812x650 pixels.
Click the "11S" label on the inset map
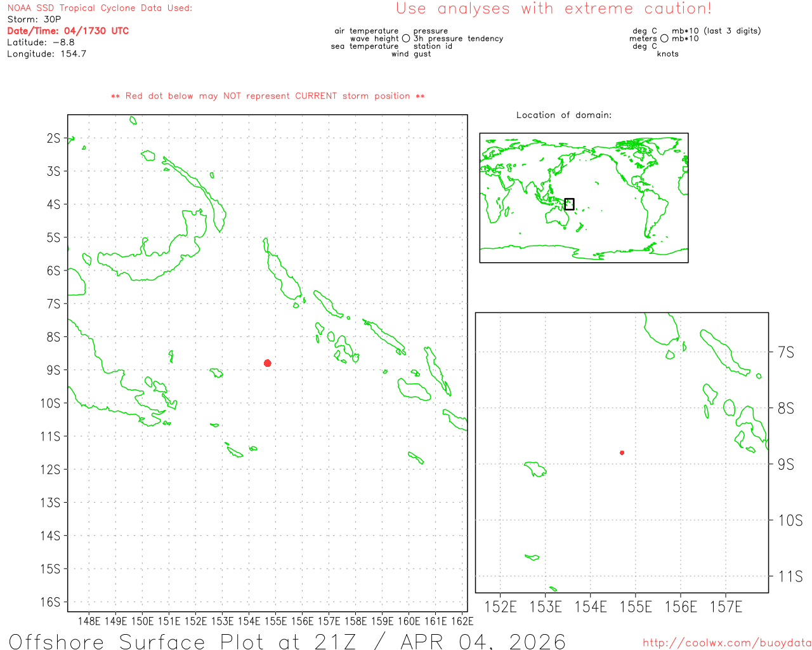tap(790, 576)
